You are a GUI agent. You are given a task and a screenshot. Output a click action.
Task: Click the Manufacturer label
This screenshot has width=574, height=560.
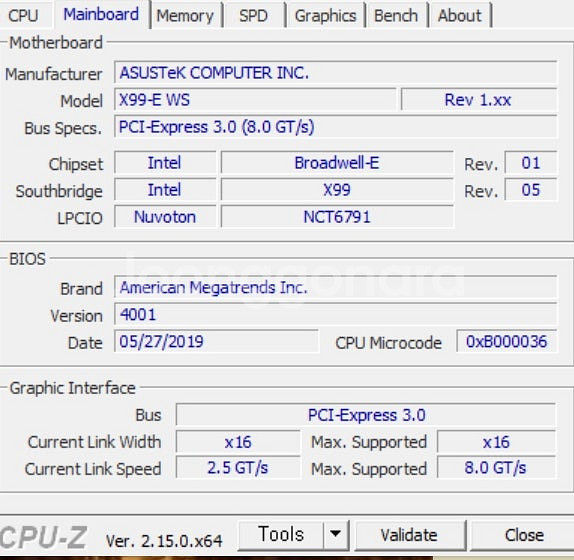[x=53, y=74]
